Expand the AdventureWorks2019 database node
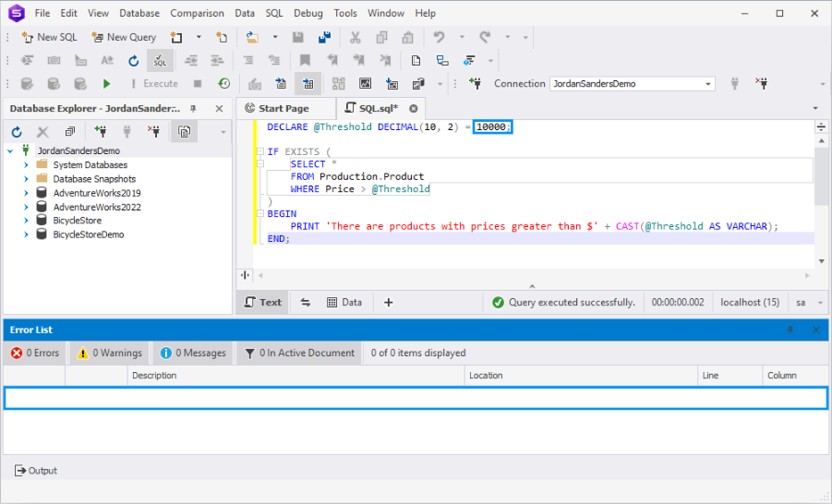Image resolution: width=832 pixels, height=504 pixels. click(x=26, y=193)
